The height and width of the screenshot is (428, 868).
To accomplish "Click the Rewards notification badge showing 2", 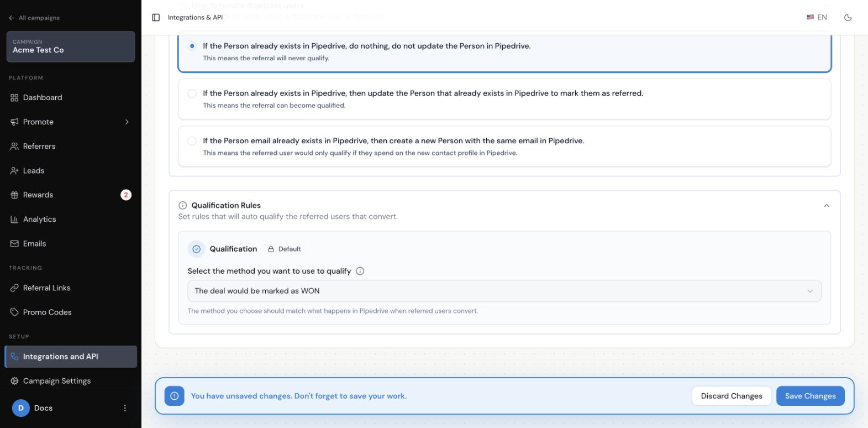I will click(126, 195).
